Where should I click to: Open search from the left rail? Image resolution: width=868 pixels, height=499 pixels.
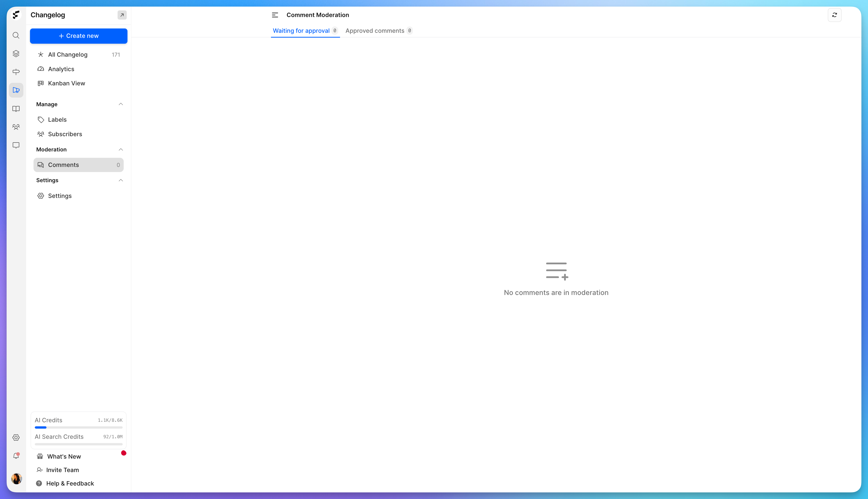point(16,35)
